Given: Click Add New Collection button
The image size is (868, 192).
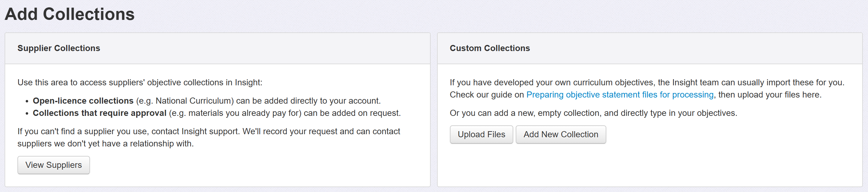Looking at the screenshot, I should tap(561, 135).
